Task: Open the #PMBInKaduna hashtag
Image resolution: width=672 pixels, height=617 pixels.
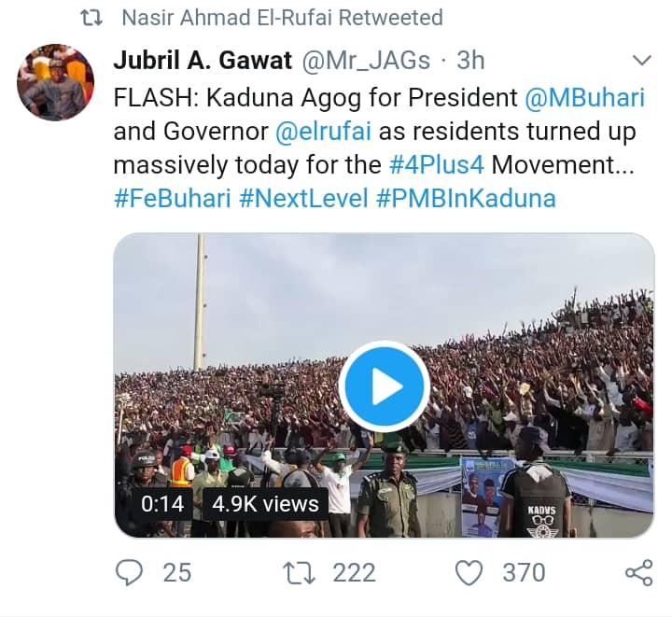Action: point(469,198)
